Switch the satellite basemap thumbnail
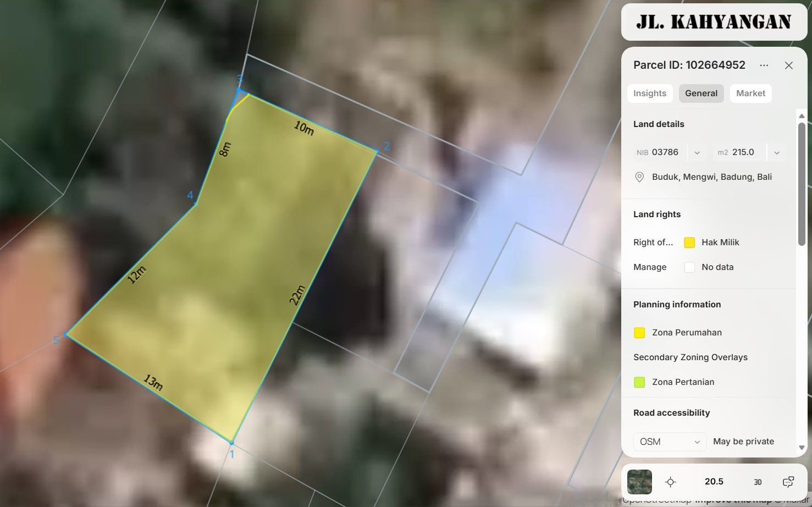The image size is (812, 507). pos(639,482)
